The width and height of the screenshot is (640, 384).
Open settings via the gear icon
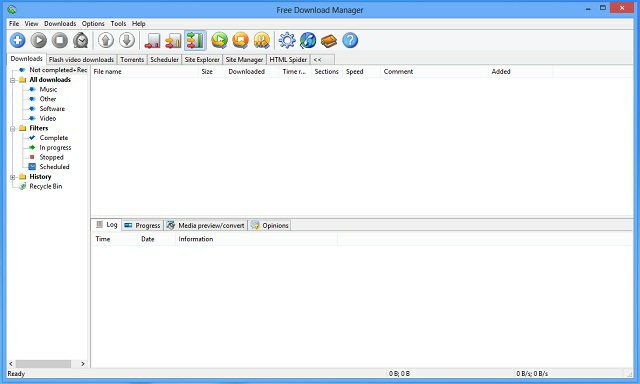point(287,40)
